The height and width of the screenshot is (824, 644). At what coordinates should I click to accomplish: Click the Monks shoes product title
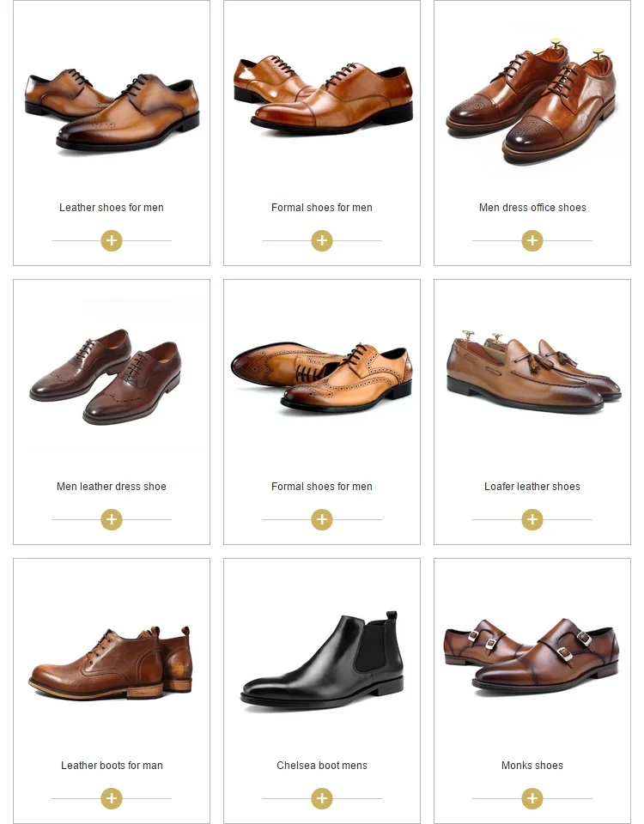(532, 766)
